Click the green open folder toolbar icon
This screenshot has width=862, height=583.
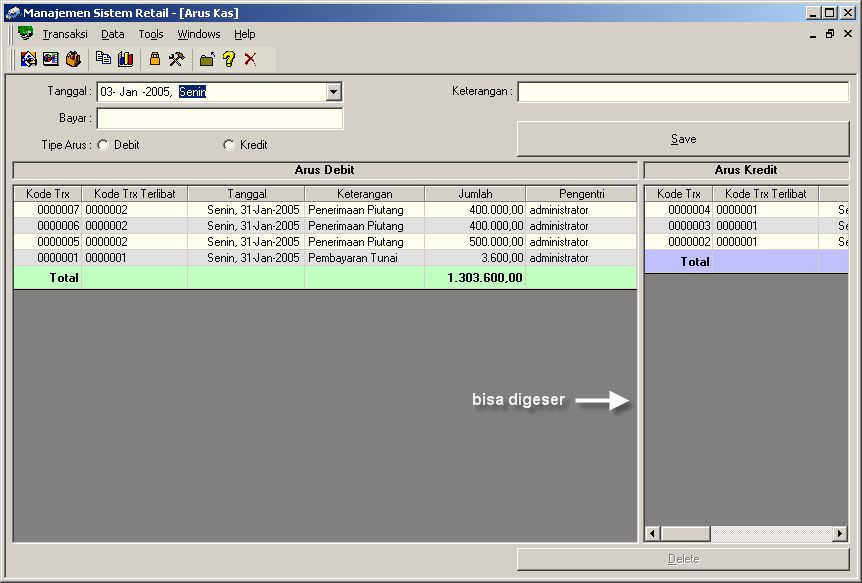[x=207, y=59]
